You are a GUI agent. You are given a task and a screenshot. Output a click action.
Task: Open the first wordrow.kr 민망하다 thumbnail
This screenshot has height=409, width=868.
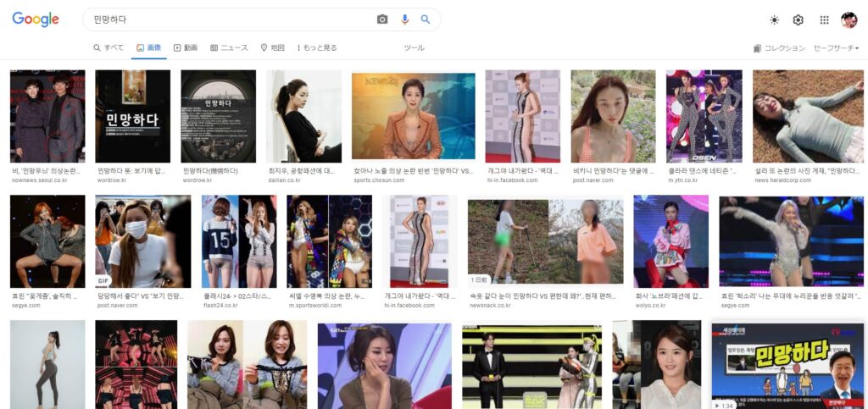click(132, 116)
